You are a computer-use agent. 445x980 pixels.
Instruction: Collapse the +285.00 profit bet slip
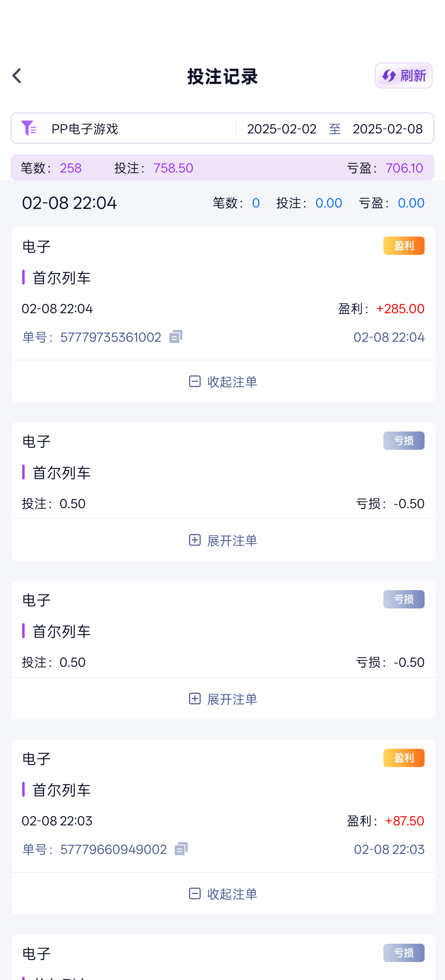[223, 381]
